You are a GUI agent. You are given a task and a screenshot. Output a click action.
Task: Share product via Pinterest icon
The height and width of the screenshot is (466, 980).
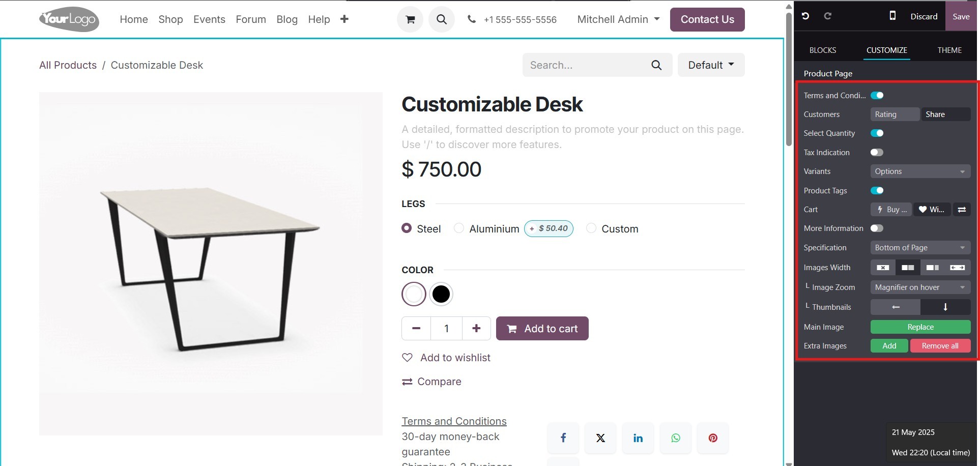click(x=713, y=438)
